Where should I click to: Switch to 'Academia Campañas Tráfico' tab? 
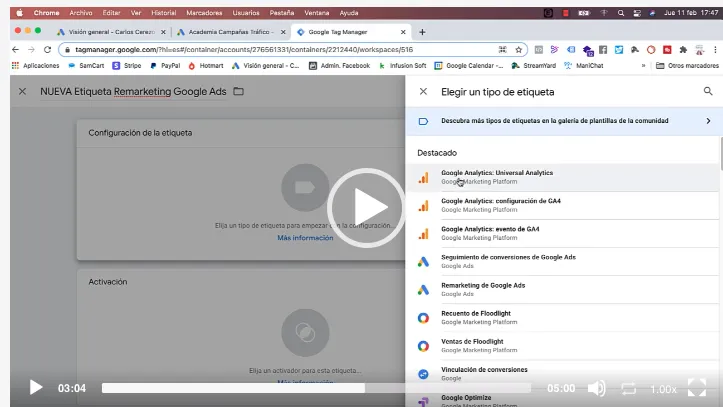coord(231,32)
